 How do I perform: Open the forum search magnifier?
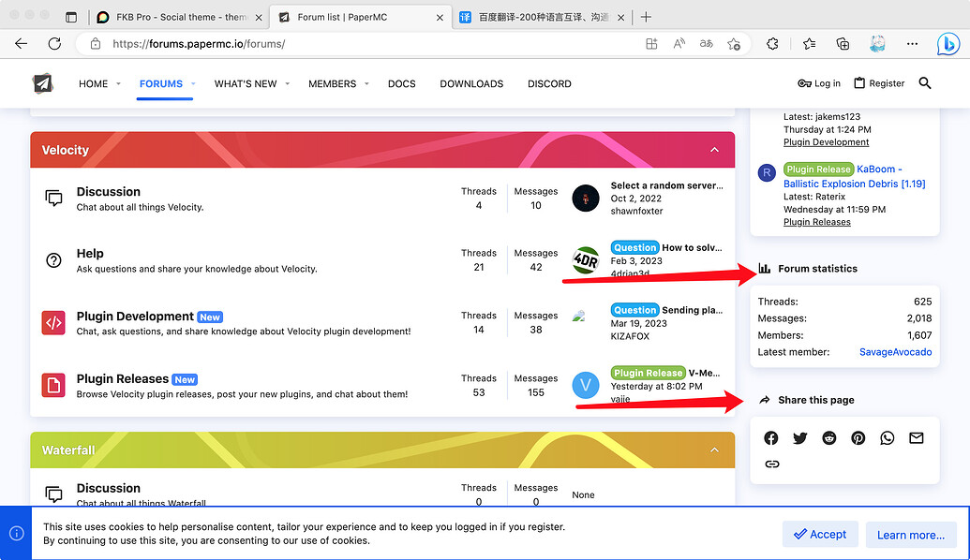[925, 83]
